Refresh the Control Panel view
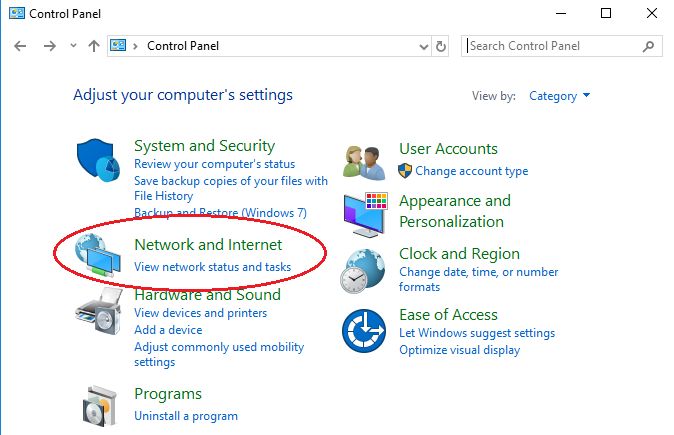The width and height of the screenshot is (674, 435). click(441, 46)
